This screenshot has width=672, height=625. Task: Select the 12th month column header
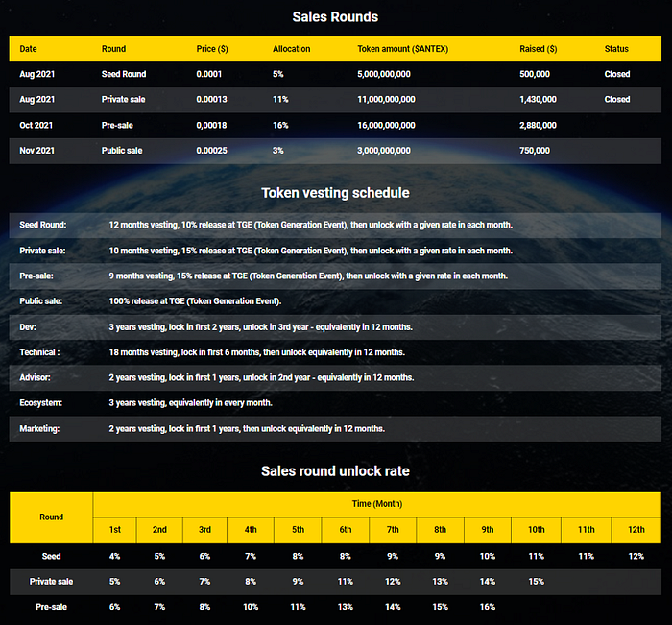pyautogui.click(x=636, y=530)
